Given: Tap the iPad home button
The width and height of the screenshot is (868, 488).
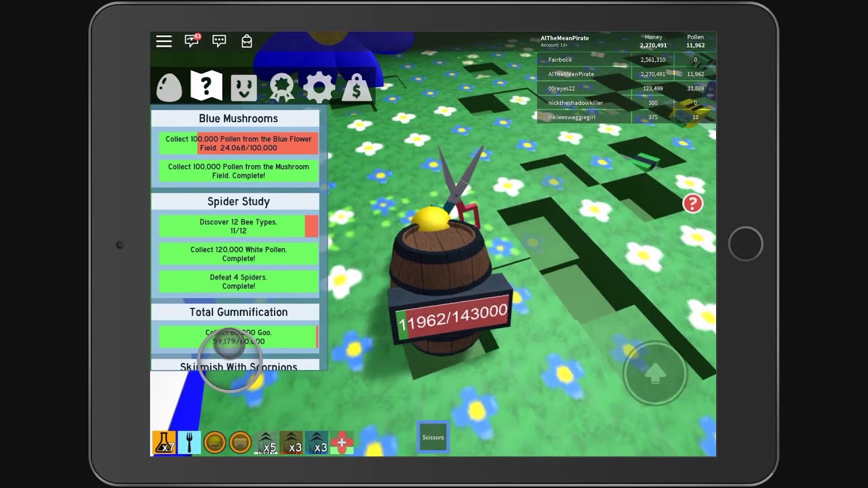Looking at the screenshot, I should tap(745, 243).
